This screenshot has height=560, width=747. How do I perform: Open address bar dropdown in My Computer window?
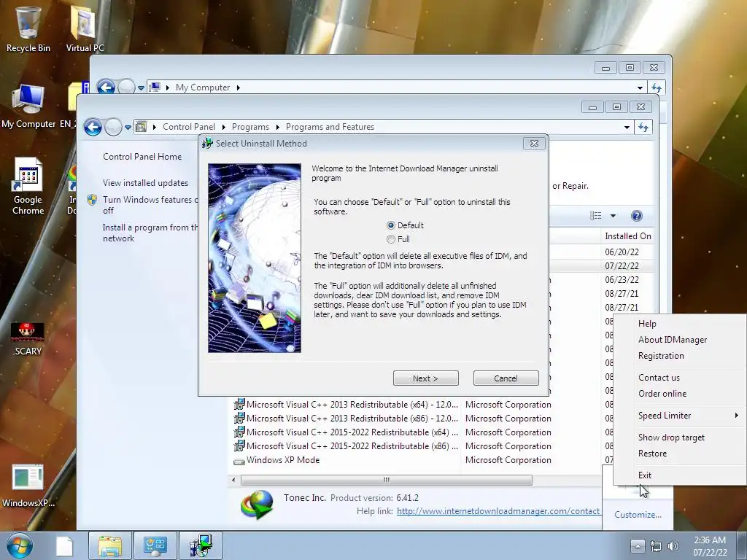[640, 87]
